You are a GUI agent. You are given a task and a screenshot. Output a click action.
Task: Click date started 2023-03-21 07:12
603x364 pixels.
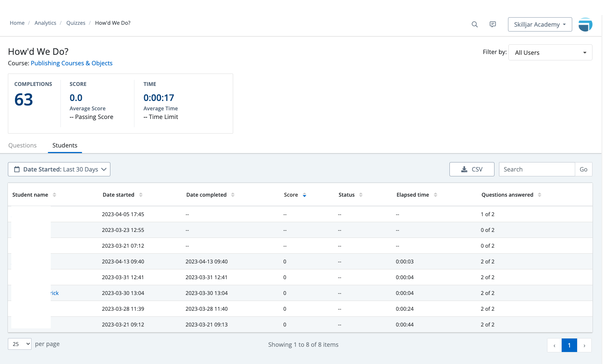tap(123, 246)
